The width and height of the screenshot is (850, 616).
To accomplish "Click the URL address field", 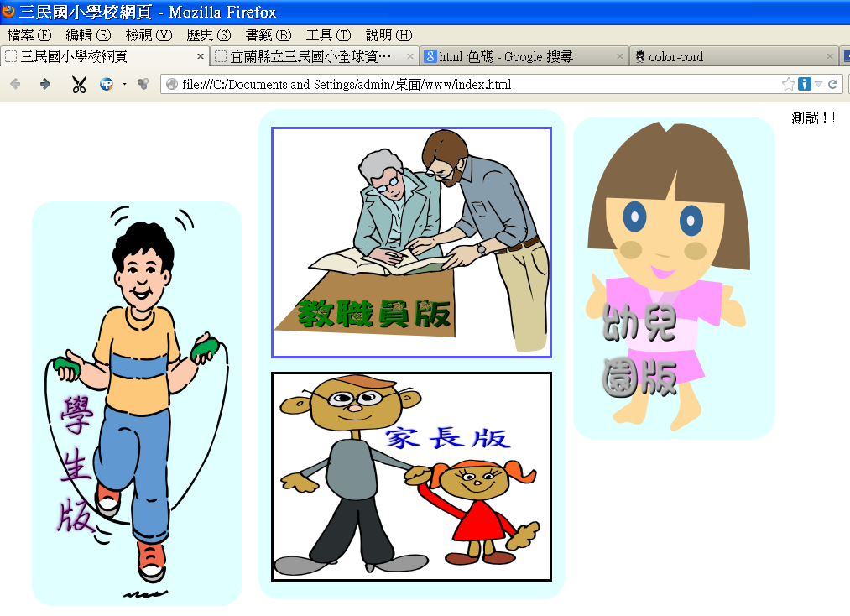I will [x=470, y=84].
